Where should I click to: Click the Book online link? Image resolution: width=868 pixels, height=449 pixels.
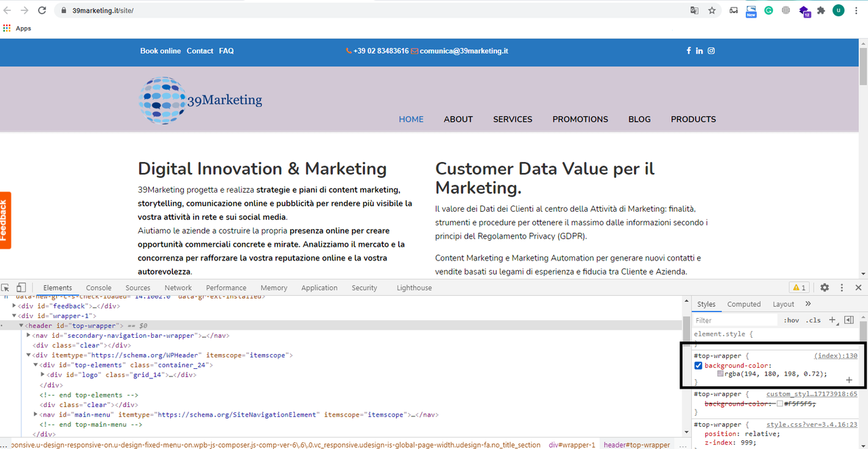click(x=161, y=51)
